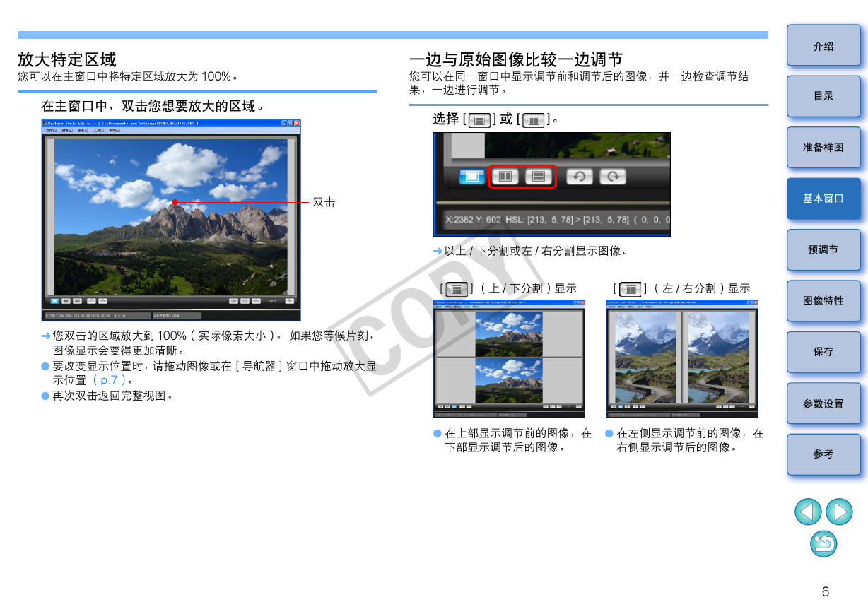Click the left/right split window screenshot
Viewport: 868px width, 614px height.
pos(682,359)
